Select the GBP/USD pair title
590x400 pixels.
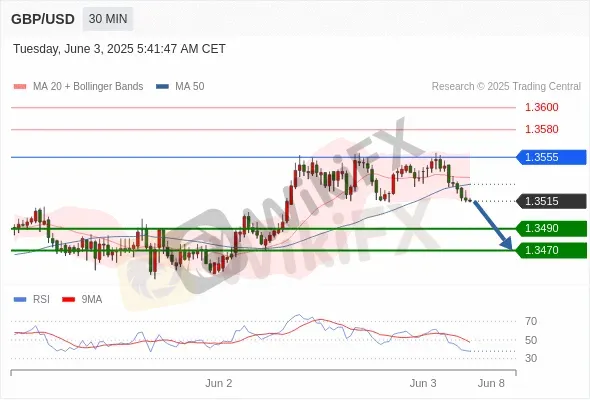(x=43, y=19)
